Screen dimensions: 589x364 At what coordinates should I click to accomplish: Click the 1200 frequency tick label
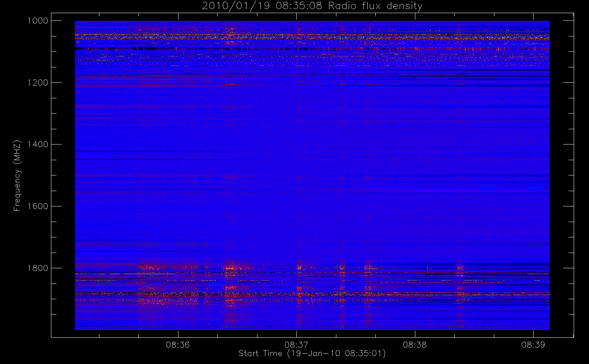pos(38,83)
